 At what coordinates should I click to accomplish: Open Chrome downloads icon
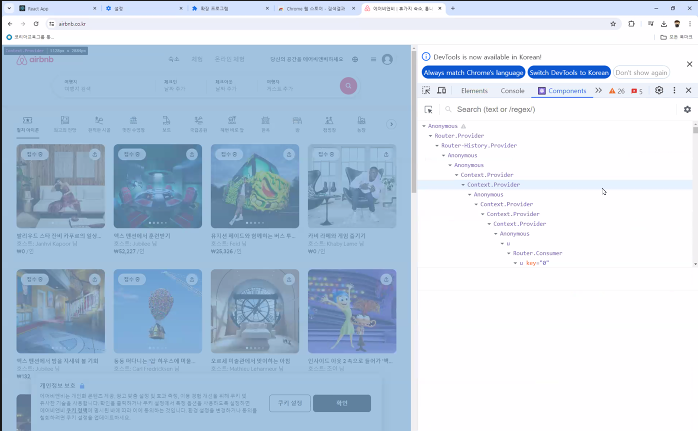[664, 24]
